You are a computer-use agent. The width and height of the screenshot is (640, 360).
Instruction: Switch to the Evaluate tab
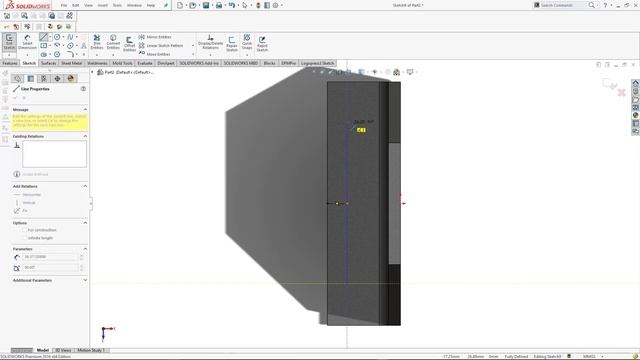pyautogui.click(x=145, y=63)
